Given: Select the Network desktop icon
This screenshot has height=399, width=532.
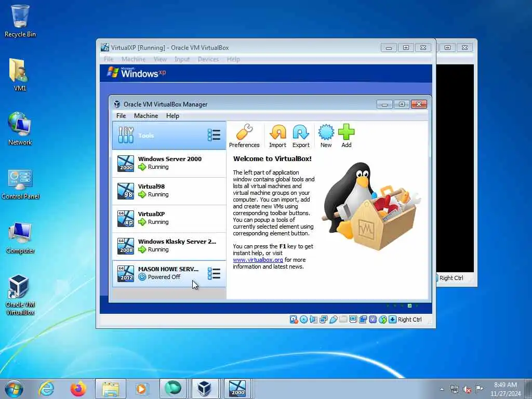Looking at the screenshot, I should (20, 129).
